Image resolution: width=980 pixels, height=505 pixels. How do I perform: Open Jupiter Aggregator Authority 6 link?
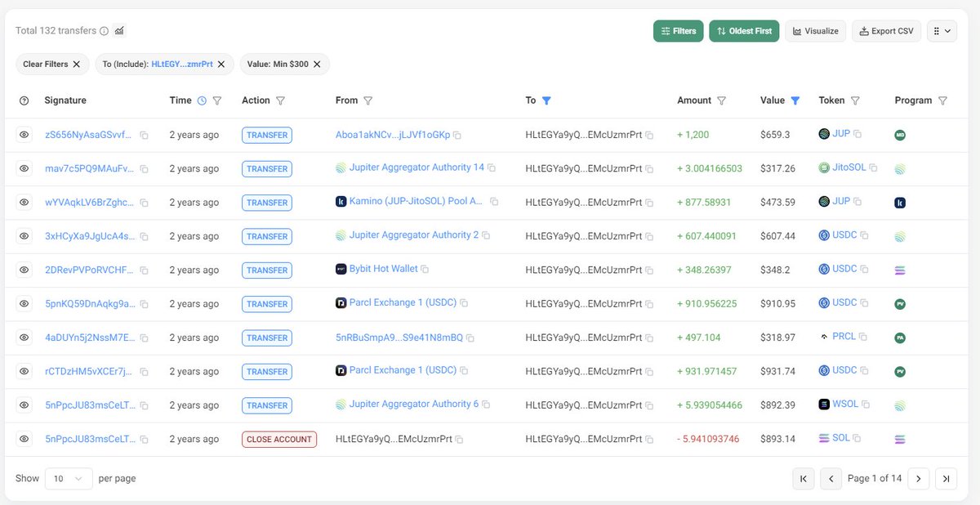413,404
